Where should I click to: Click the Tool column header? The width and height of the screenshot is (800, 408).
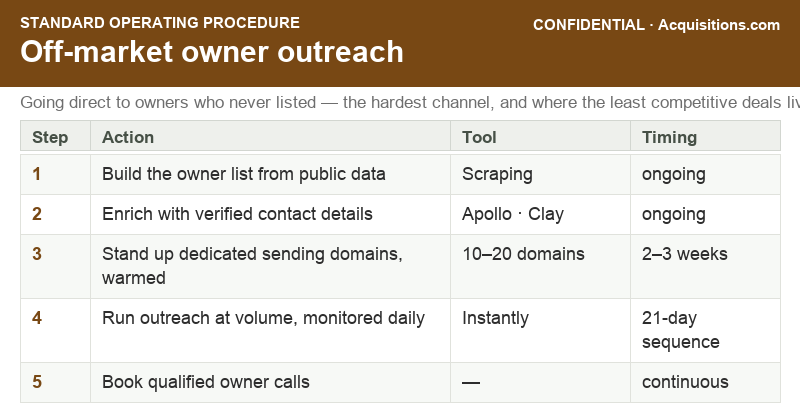pyautogui.click(x=540, y=137)
